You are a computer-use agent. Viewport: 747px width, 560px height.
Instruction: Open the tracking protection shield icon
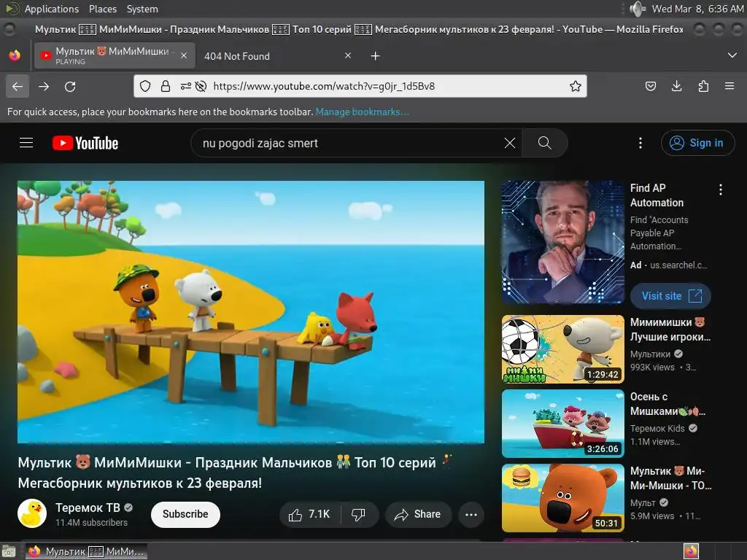[145, 86]
